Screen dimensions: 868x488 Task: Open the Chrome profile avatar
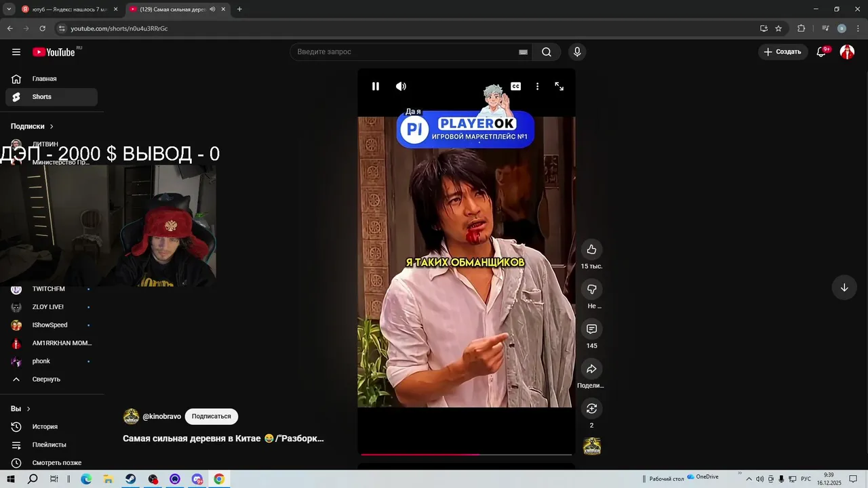(842, 28)
